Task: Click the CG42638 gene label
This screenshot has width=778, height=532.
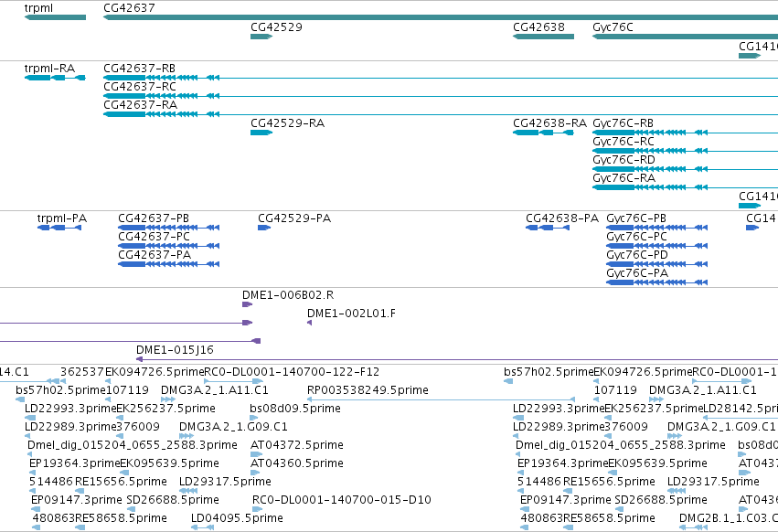Action: click(538, 27)
